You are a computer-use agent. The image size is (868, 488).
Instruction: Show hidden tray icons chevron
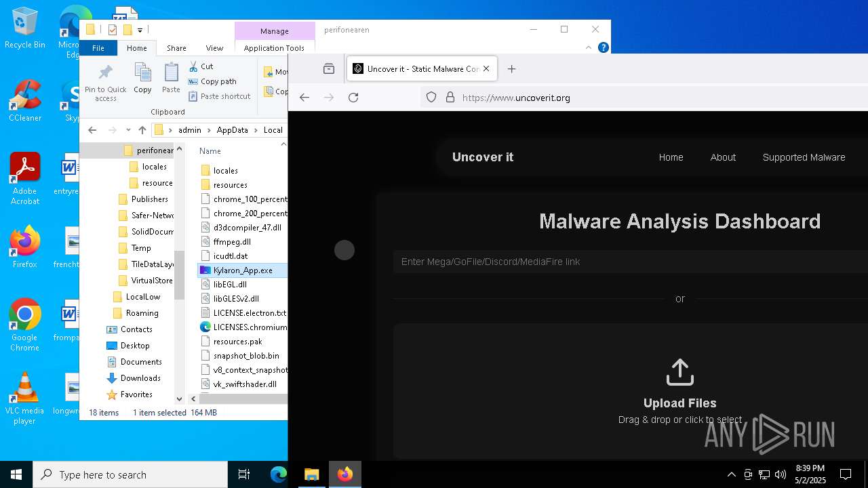click(x=731, y=474)
